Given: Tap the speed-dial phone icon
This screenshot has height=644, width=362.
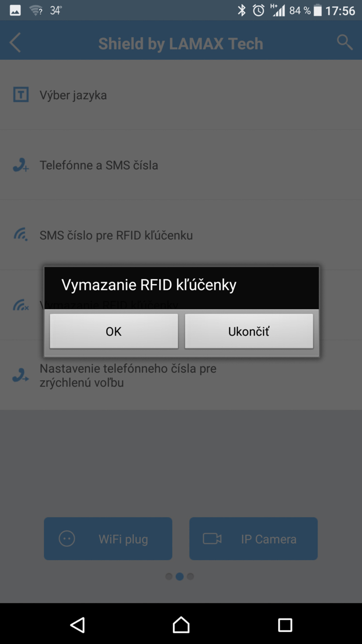Looking at the screenshot, I should pyautogui.click(x=21, y=375).
